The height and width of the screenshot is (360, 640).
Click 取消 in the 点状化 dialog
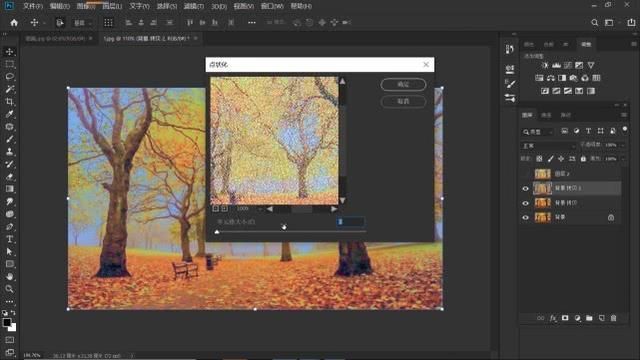coord(403,101)
